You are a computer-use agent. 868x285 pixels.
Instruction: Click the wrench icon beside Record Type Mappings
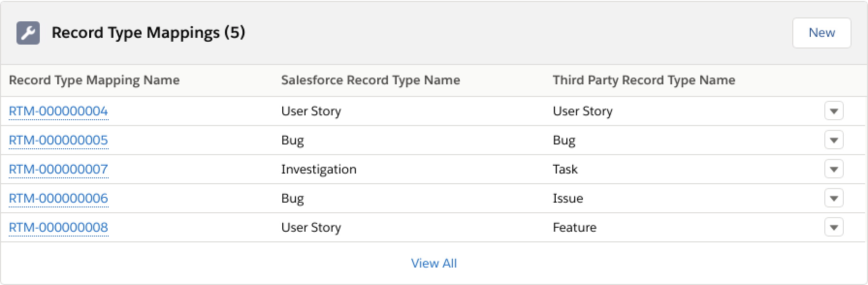coord(28,33)
